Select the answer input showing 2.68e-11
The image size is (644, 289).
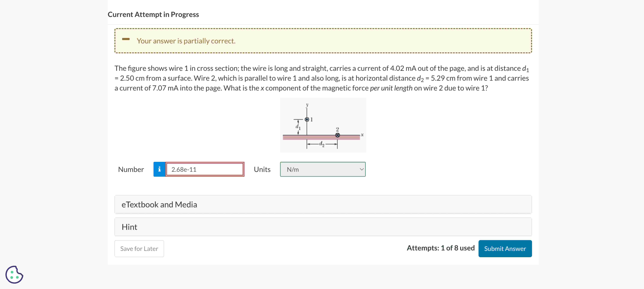click(205, 169)
